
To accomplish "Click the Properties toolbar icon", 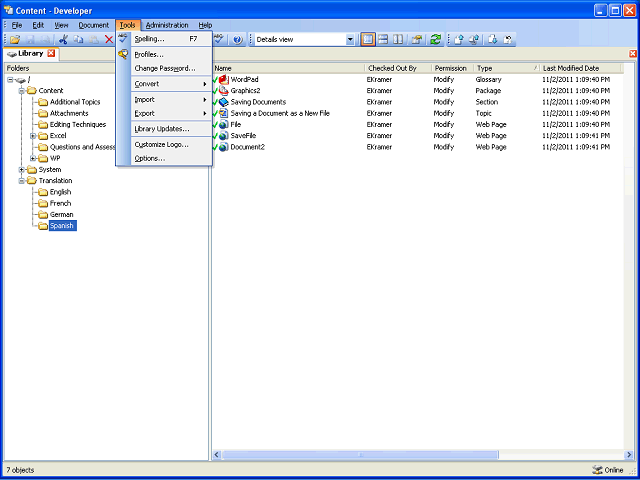I will pyautogui.click(x=416, y=40).
